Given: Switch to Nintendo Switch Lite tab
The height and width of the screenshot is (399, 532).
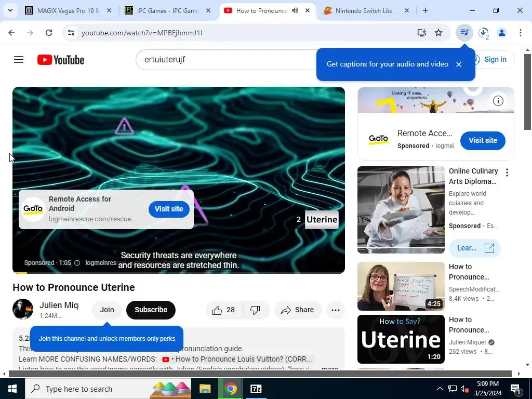Looking at the screenshot, I should [x=365, y=10].
